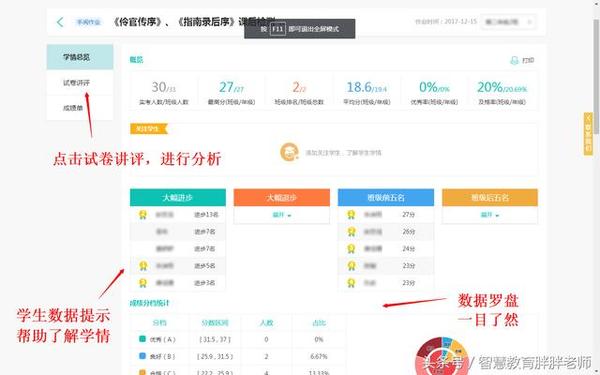Click the 分数区间 column header

pos(215,323)
